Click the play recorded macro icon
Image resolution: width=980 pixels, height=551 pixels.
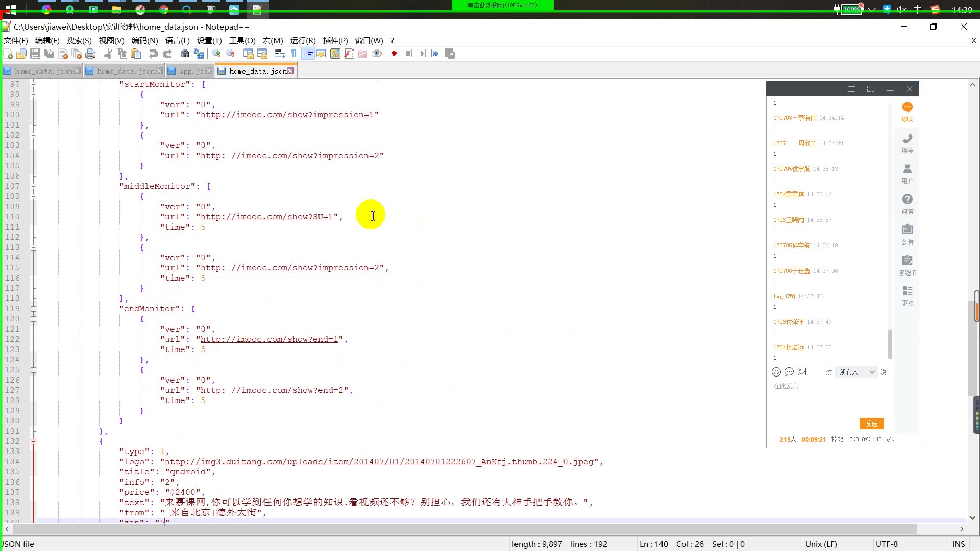point(422,54)
